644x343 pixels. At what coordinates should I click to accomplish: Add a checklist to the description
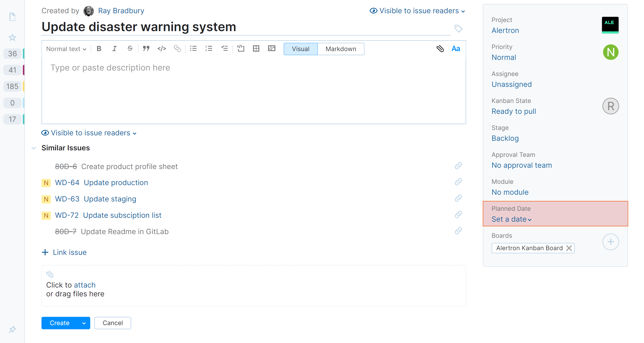224,49
